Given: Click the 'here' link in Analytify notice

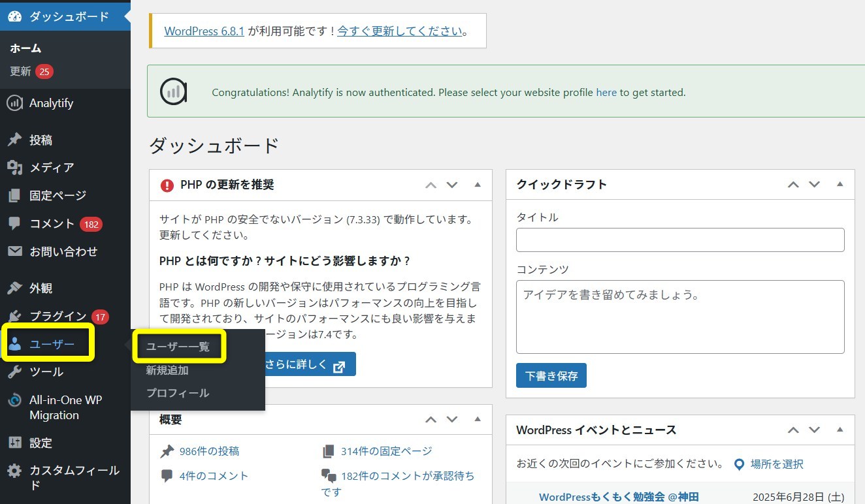Looking at the screenshot, I should coord(606,93).
